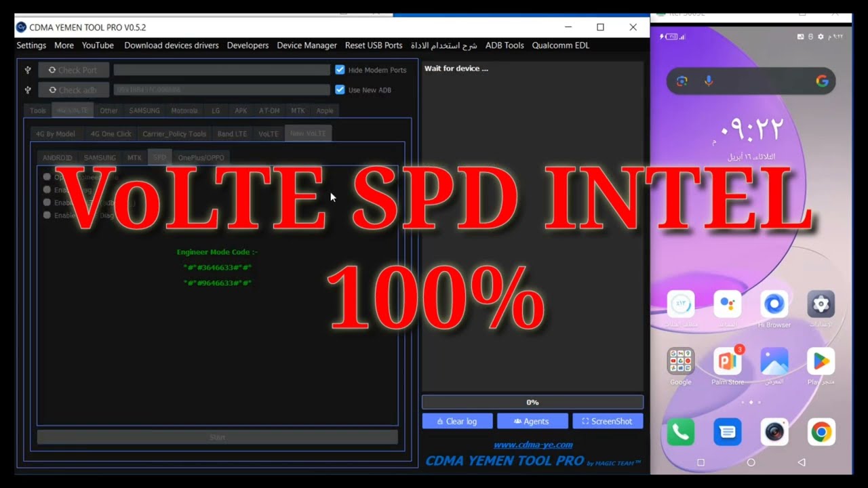Click the Check adb button
The height and width of the screenshot is (488, 868).
73,89
